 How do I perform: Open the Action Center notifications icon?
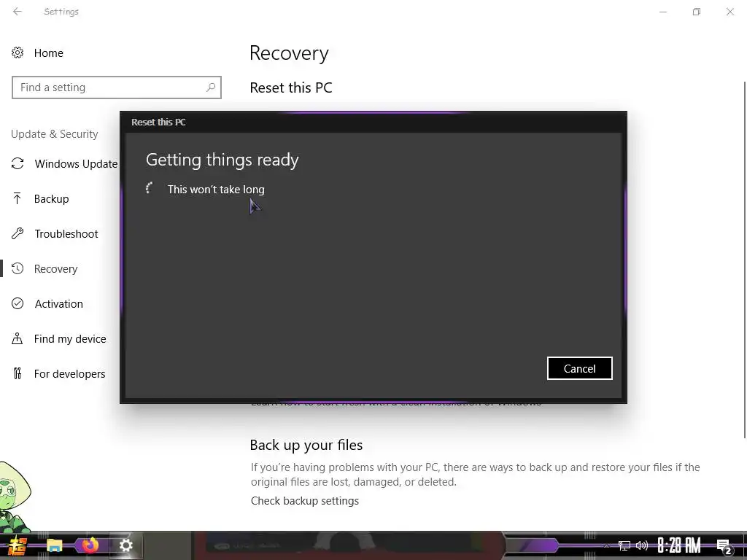pos(724,546)
